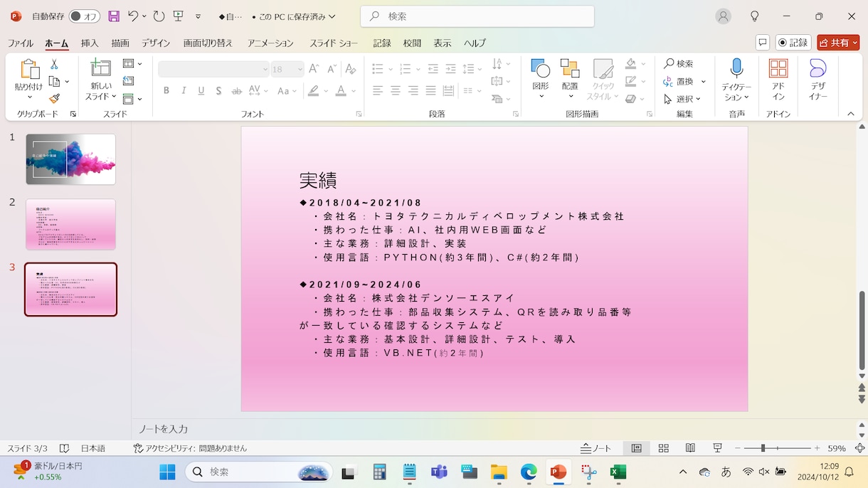
Task: Click the search box in the title bar
Action: coord(477,16)
